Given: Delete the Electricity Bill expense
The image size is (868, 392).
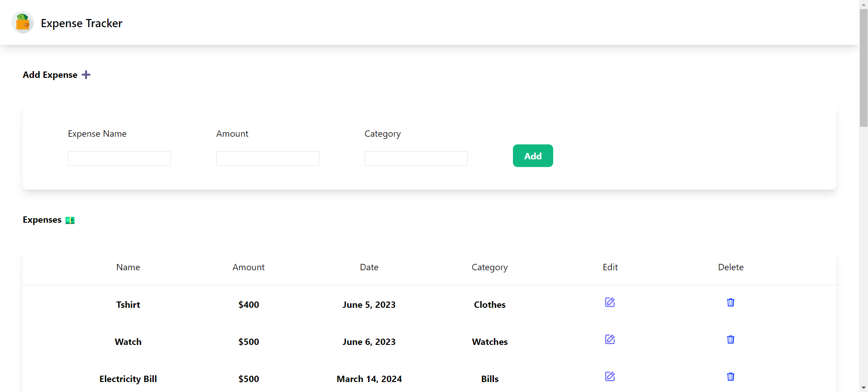Looking at the screenshot, I should tap(730, 376).
